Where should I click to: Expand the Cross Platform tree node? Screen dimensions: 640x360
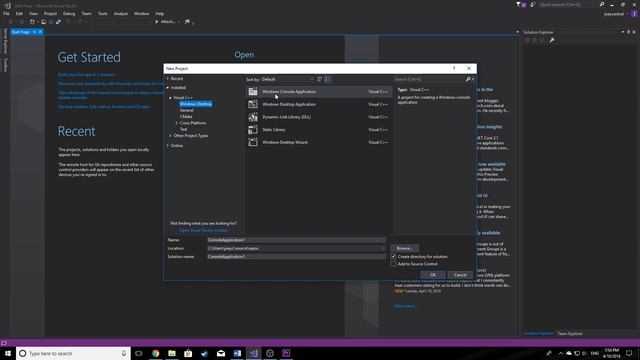pos(177,123)
